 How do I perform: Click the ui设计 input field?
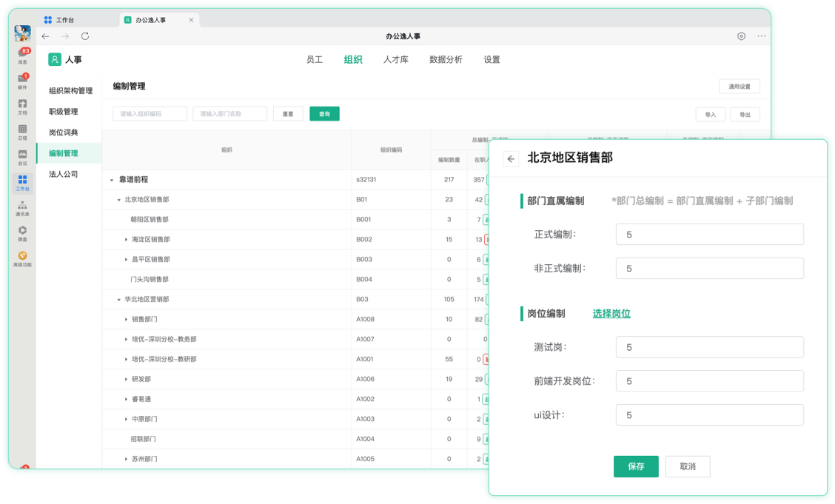pos(710,415)
